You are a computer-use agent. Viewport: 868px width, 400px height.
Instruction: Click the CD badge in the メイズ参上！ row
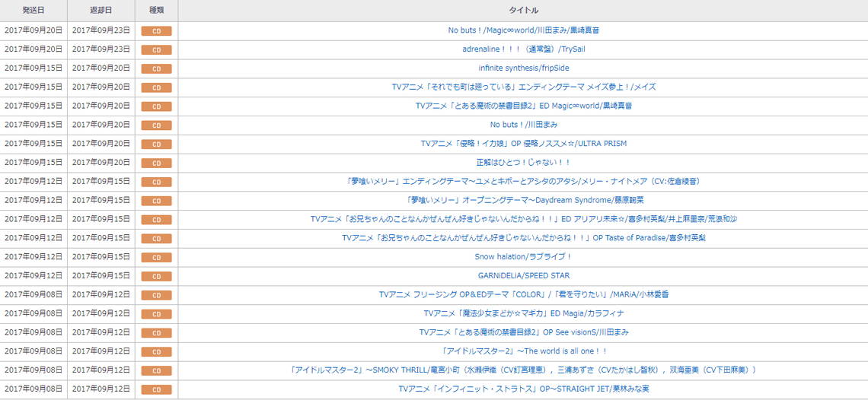pos(156,87)
